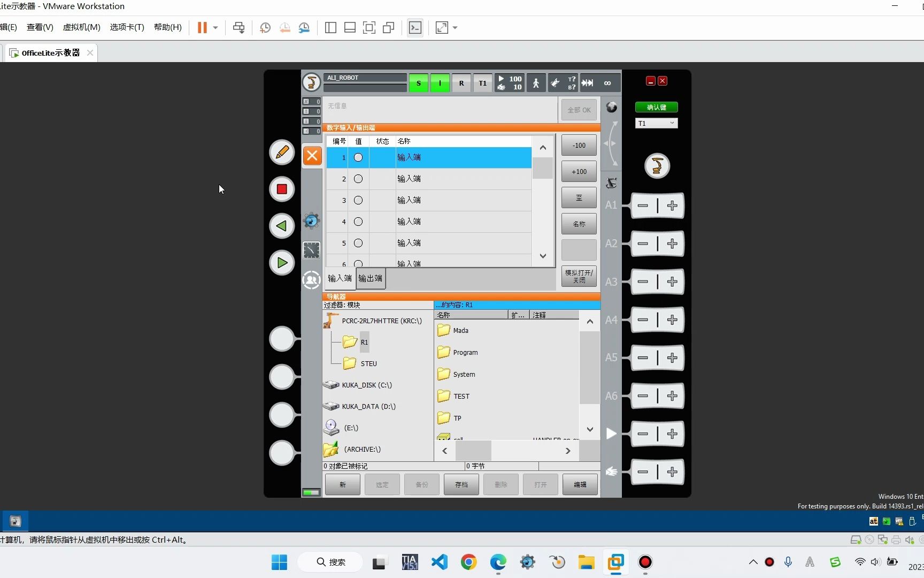Click the A1 plus jog key
The width and height of the screenshot is (924, 578).
click(x=672, y=206)
